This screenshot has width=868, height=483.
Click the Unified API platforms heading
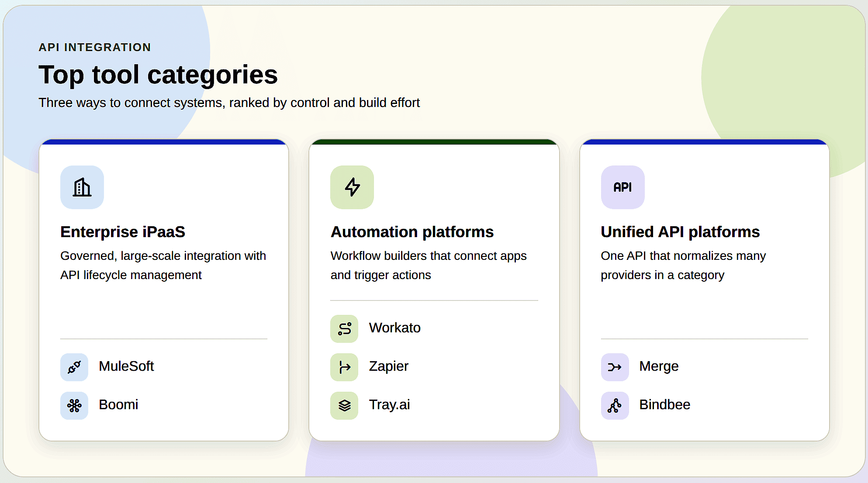pos(680,232)
